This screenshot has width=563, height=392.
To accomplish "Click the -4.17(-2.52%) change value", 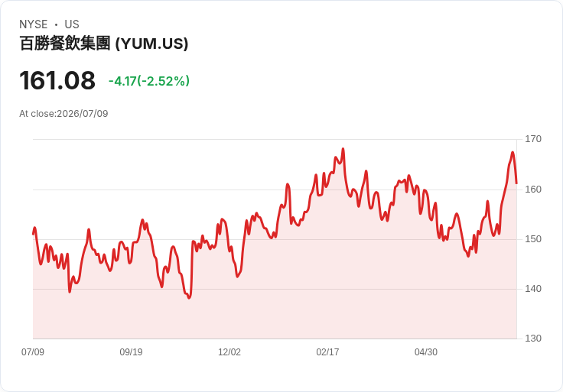I will click(x=149, y=81).
